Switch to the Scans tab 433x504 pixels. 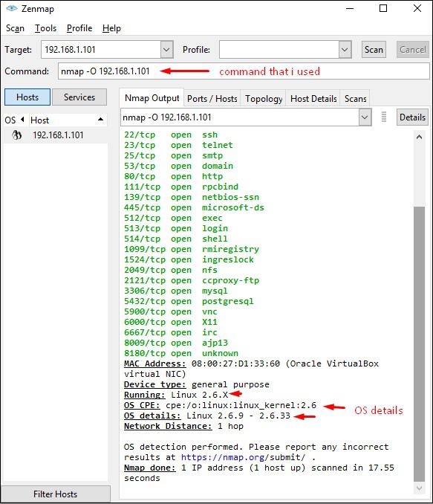click(355, 99)
